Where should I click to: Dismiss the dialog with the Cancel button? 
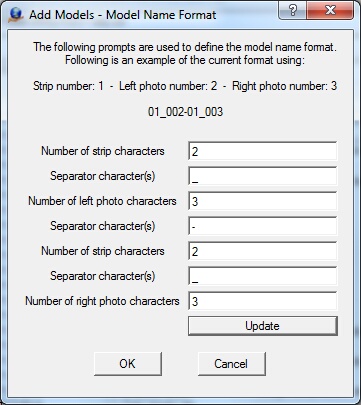pos(232,364)
